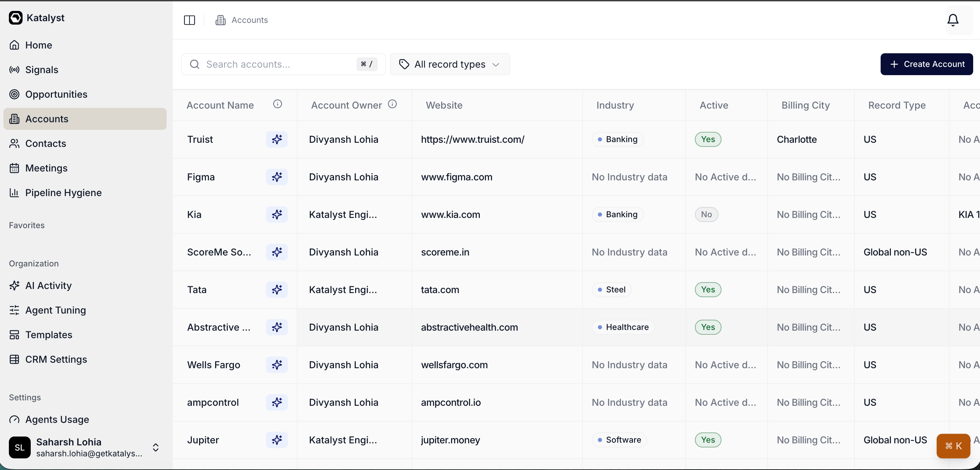Click the abstractivehealth.com cell
This screenshot has height=470, width=980.
(x=470, y=327)
